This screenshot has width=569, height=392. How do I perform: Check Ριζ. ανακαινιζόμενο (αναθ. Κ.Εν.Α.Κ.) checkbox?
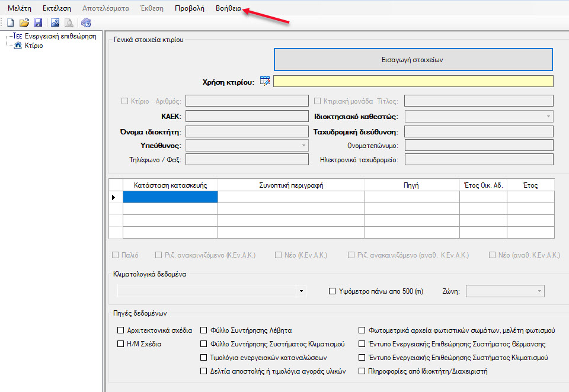click(351, 255)
